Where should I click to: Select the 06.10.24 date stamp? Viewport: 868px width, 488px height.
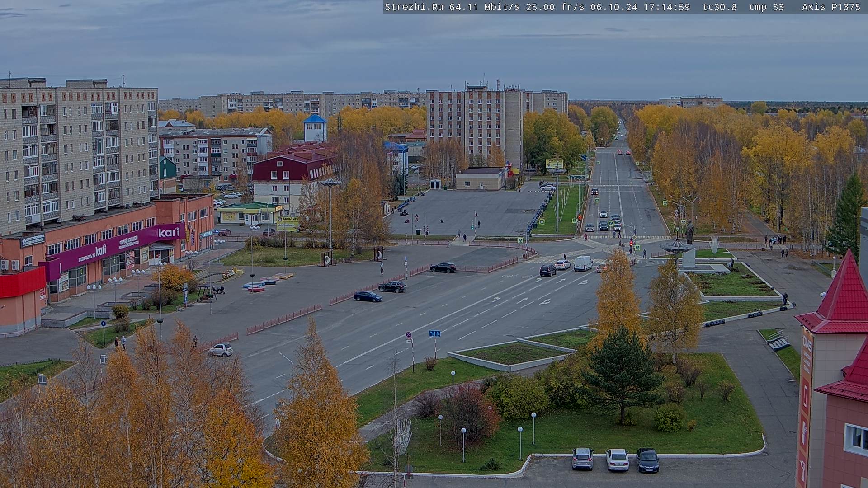pos(613,7)
